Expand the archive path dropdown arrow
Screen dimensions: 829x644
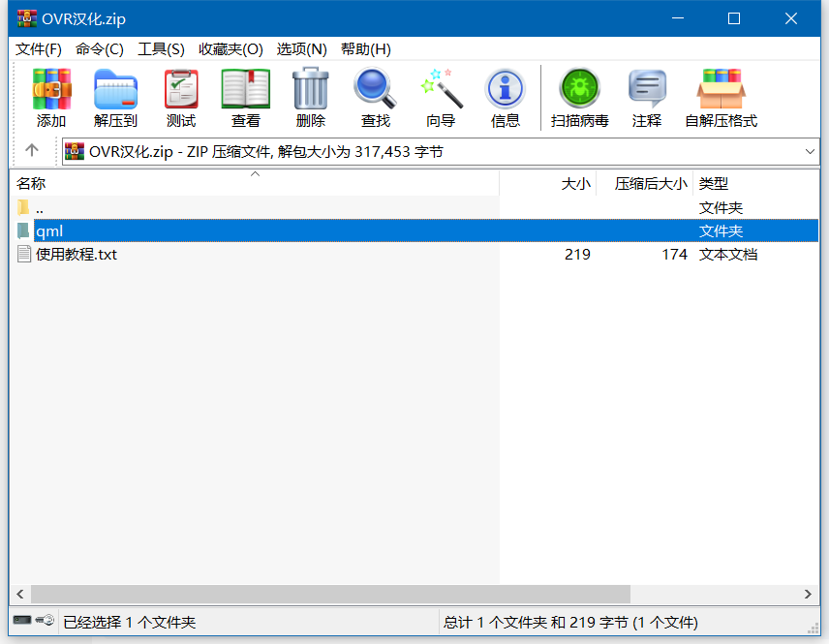pyautogui.click(x=810, y=151)
